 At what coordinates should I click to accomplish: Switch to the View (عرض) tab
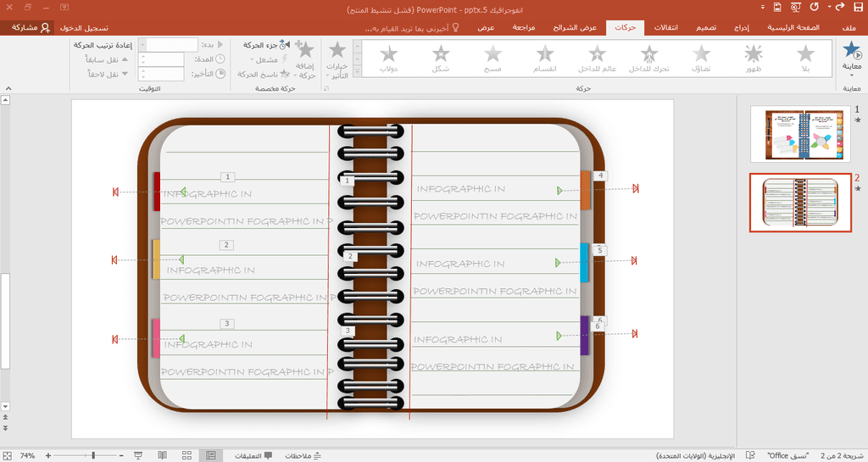(486, 28)
